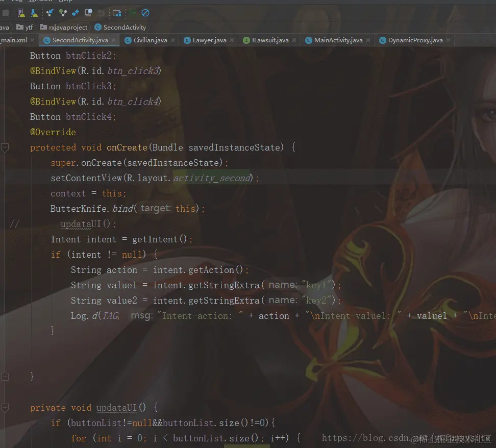Close the main.xml tab
Viewport: 496px width, 448px height.
coord(32,40)
